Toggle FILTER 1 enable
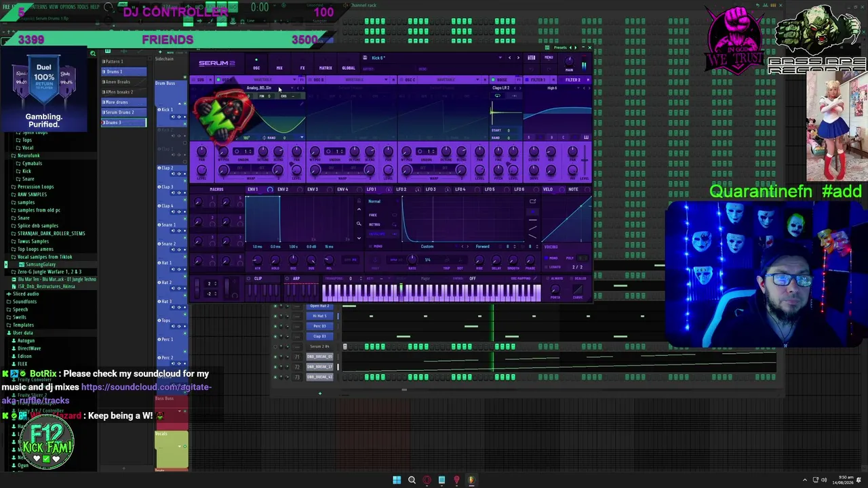The image size is (868, 488). (x=528, y=80)
